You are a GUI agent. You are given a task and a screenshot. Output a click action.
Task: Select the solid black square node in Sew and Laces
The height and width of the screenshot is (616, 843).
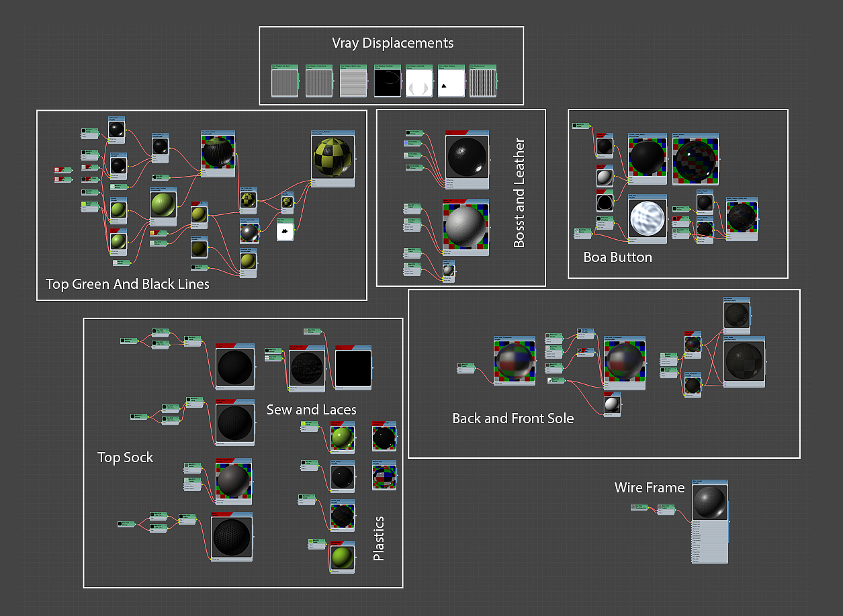[353, 367]
